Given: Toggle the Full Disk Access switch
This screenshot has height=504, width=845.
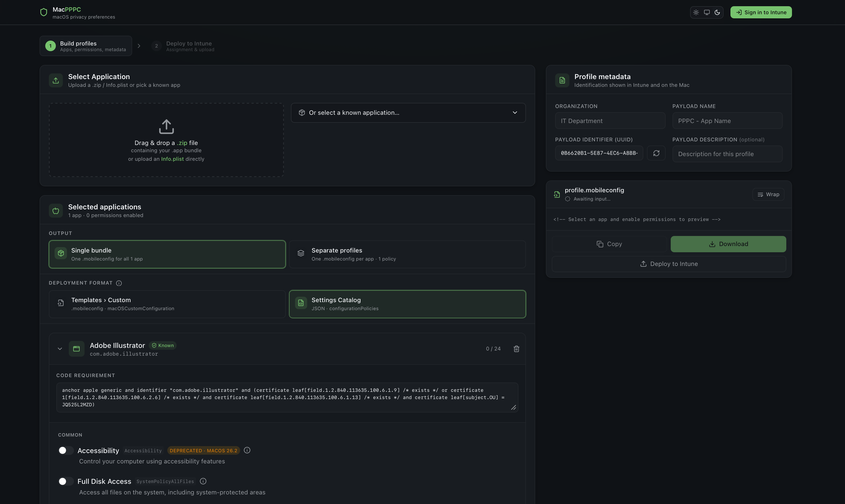Looking at the screenshot, I should [x=66, y=481].
